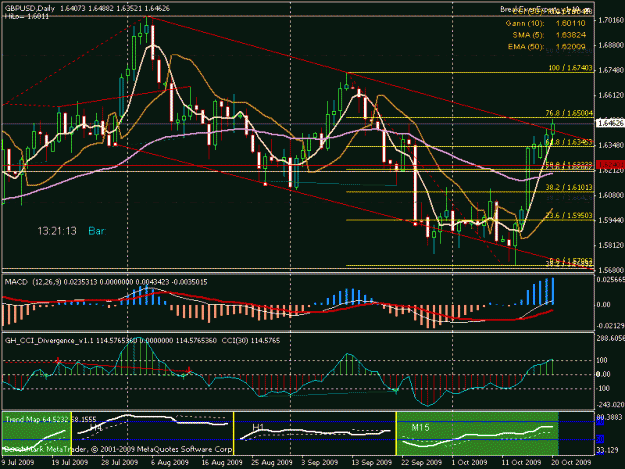Click the 6 Aug 2009 date label

(171, 463)
